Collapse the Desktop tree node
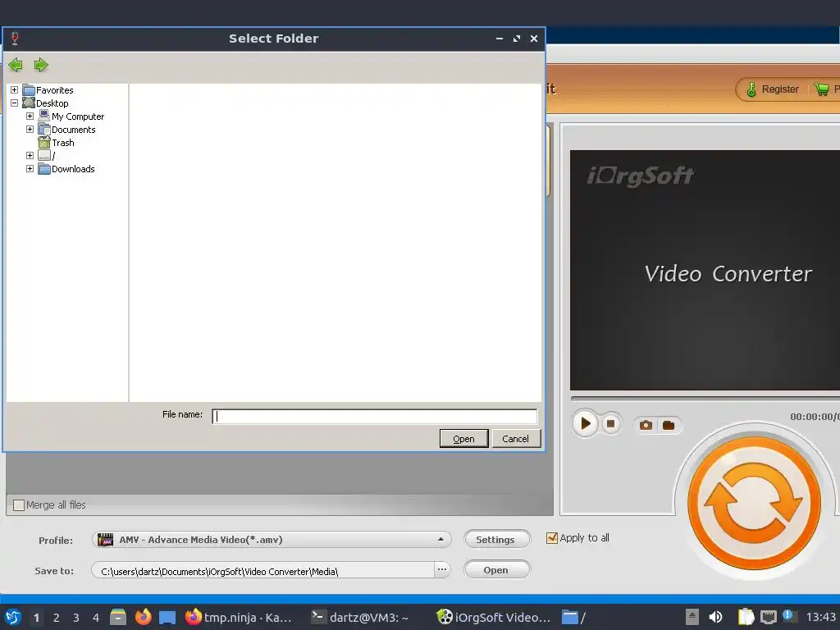Image resolution: width=840 pixels, height=630 pixels. pyautogui.click(x=15, y=103)
